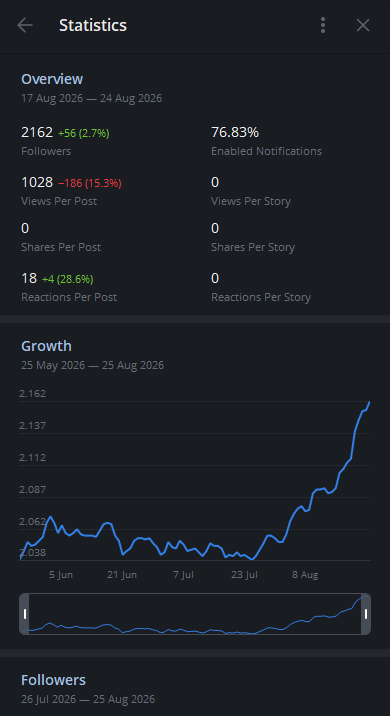Click the 8 Aug date on chart axis
This screenshot has width=390, height=716.
pyautogui.click(x=305, y=574)
